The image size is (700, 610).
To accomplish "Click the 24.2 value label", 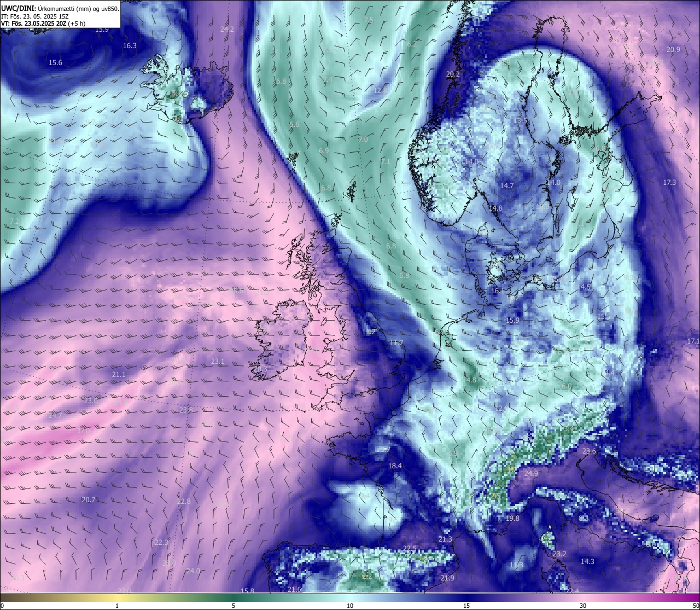I will [x=227, y=30].
